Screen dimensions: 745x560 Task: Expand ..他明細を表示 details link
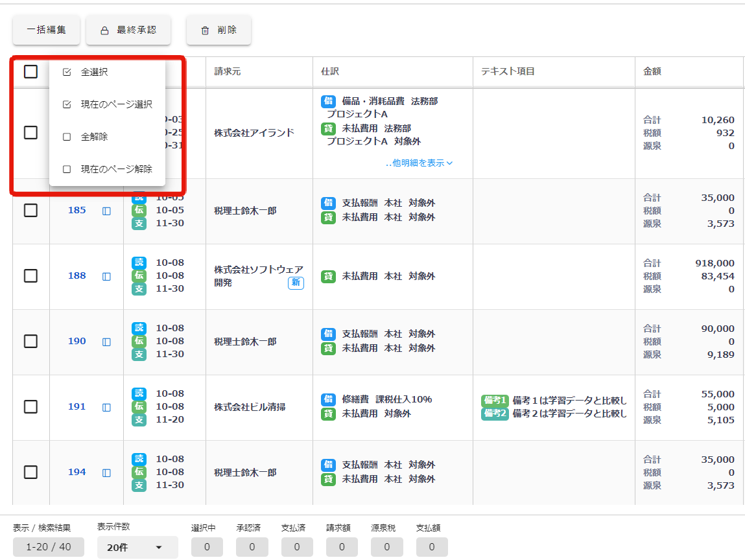419,163
